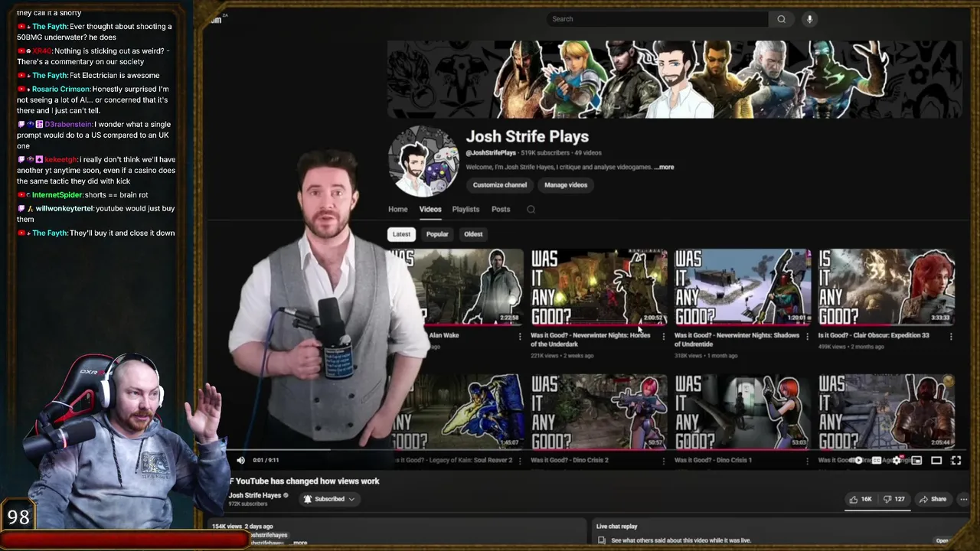980x551 pixels.
Task: Start voice search with the microphone icon
Action: point(809,19)
